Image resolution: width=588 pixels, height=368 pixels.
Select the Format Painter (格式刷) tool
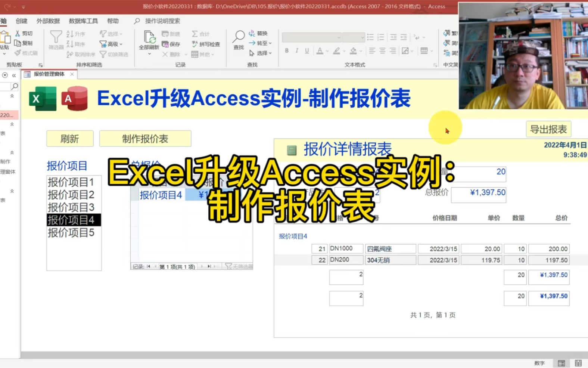coord(26,53)
